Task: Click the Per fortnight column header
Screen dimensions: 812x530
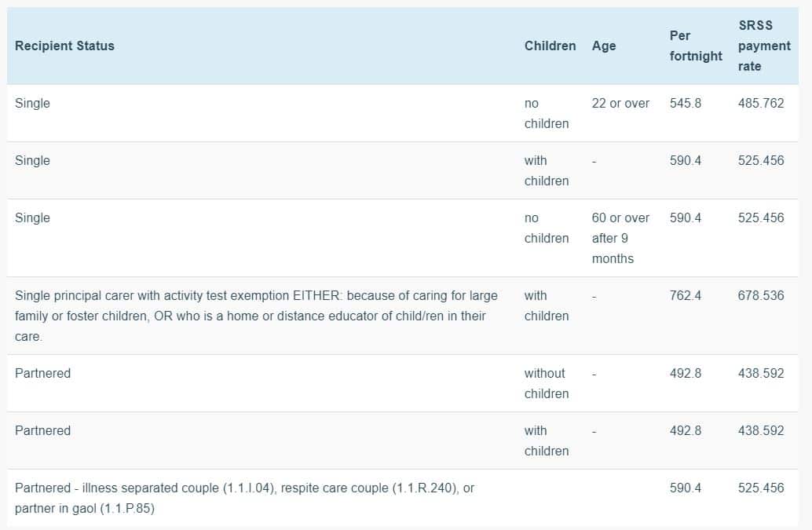Action: [696, 46]
